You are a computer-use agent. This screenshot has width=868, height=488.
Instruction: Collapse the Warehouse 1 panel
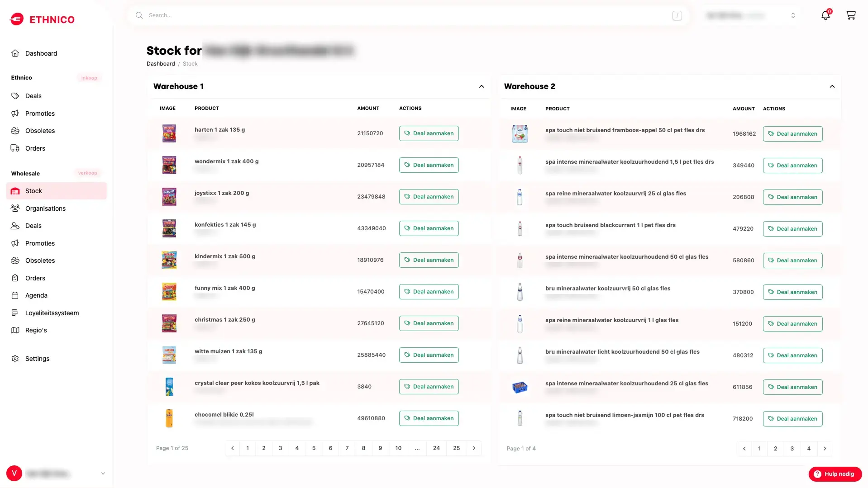point(482,86)
